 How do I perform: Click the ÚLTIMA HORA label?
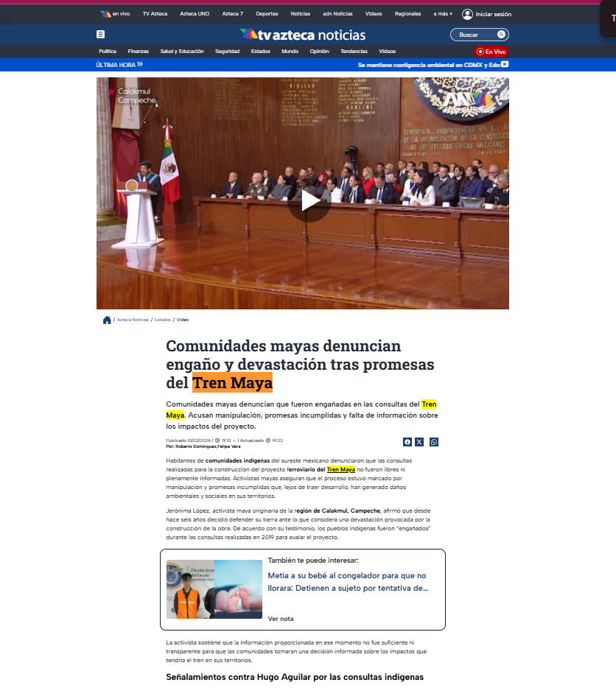pos(116,65)
